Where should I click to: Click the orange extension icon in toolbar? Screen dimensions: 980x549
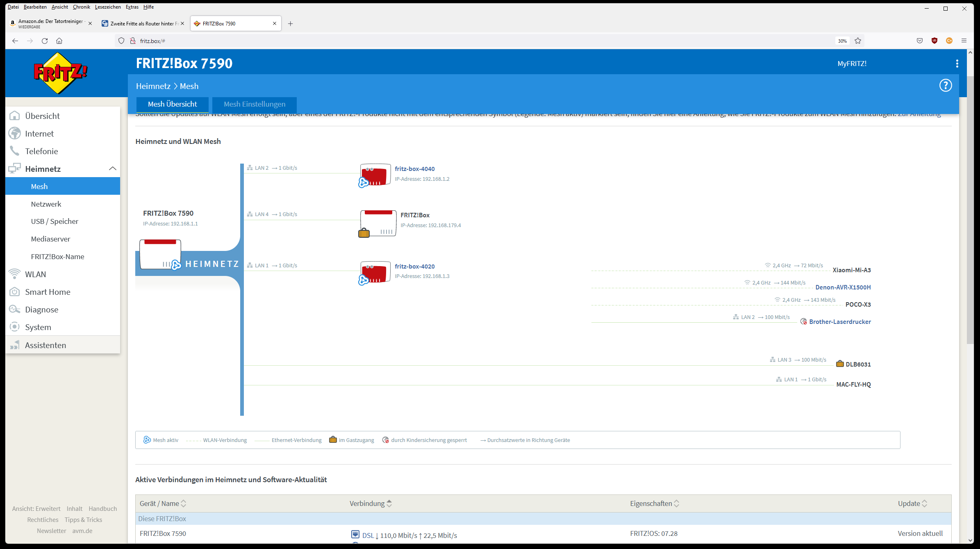click(949, 41)
